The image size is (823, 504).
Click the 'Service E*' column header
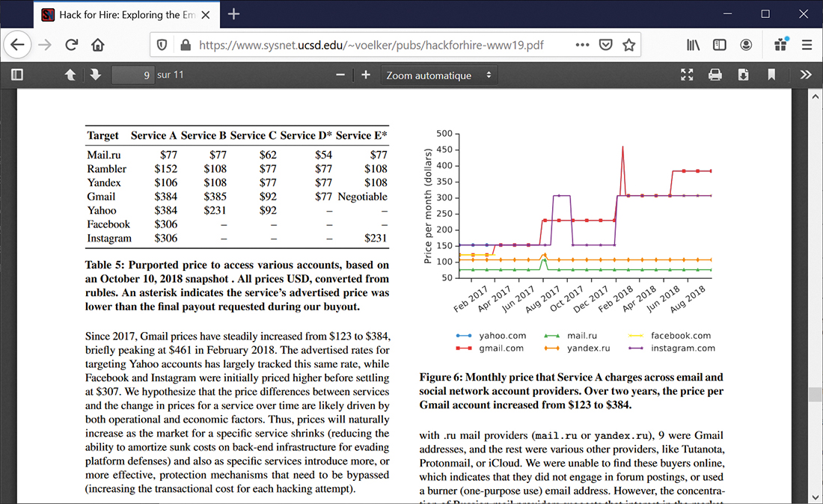coord(361,135)
